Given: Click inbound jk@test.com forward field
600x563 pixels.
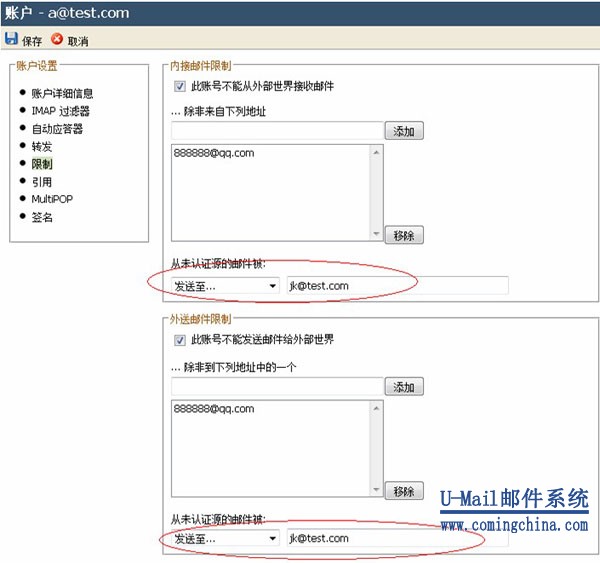Looking at the screenshot, I should coord(398,286).
